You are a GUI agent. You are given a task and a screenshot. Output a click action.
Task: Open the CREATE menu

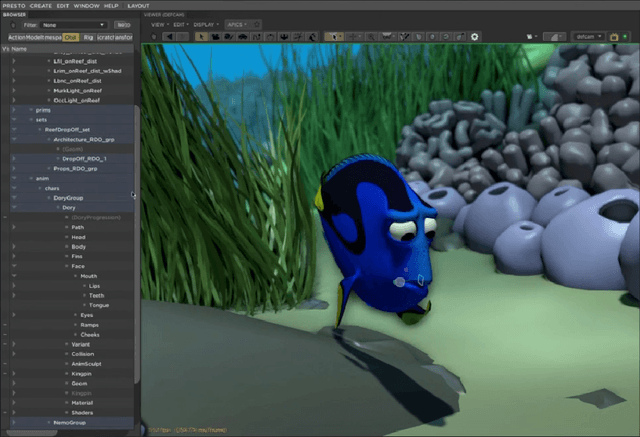41,5
